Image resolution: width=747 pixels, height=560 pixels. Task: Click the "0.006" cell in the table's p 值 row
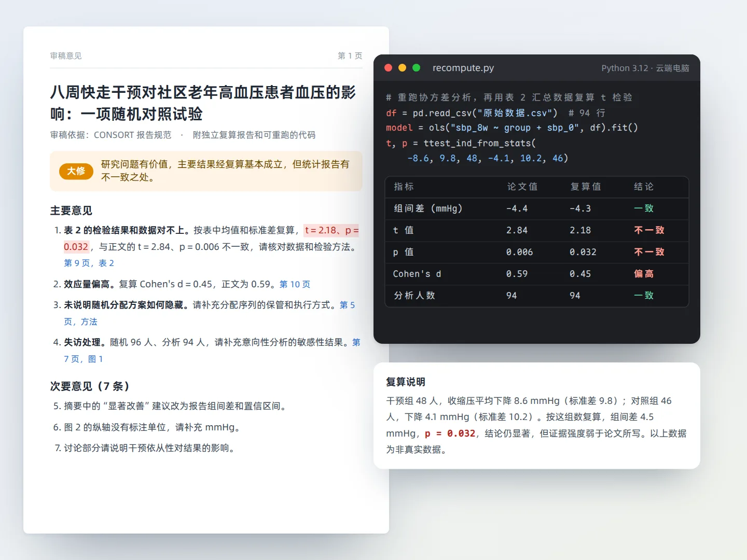click(x=520, y=252)
